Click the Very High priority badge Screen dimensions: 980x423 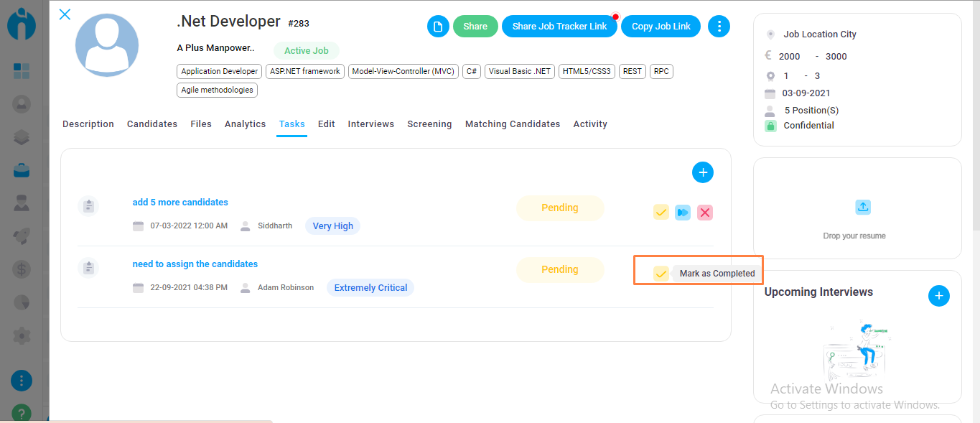(332, 226)
